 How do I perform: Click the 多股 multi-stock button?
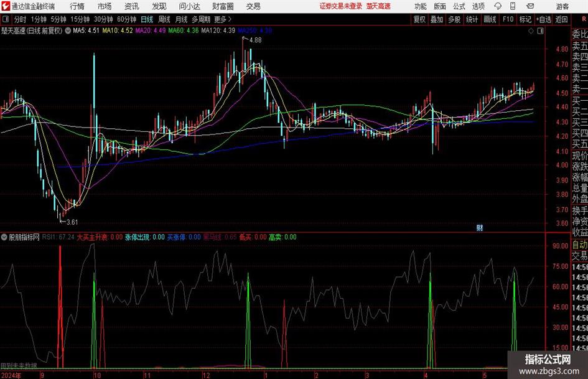(x=454, y=19)
